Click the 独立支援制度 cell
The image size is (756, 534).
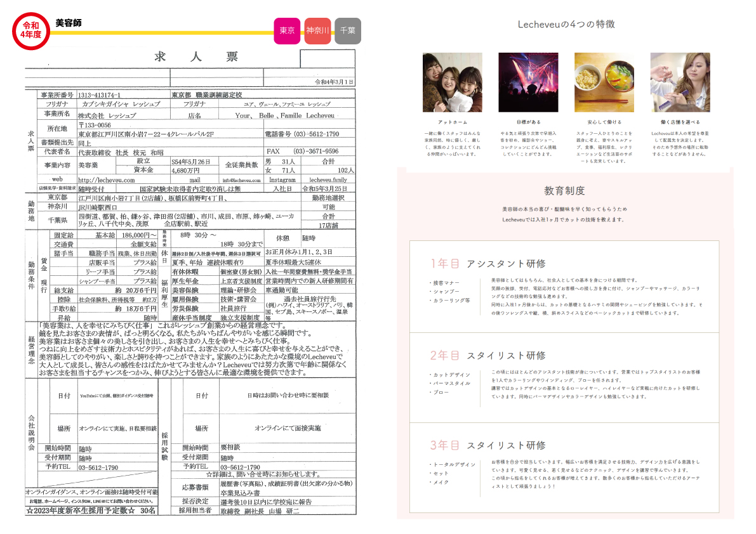point(240,318)
